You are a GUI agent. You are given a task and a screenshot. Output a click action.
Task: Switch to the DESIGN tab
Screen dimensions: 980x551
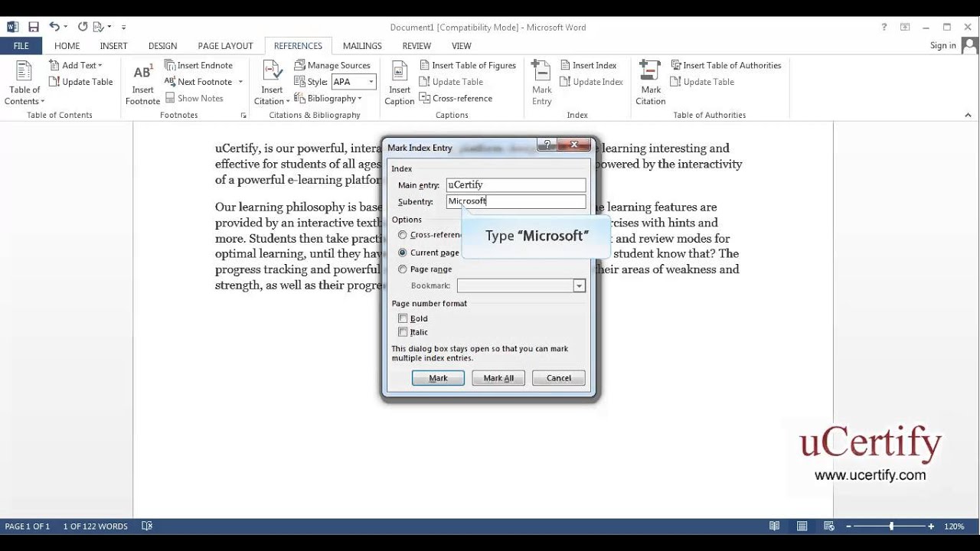162,46
